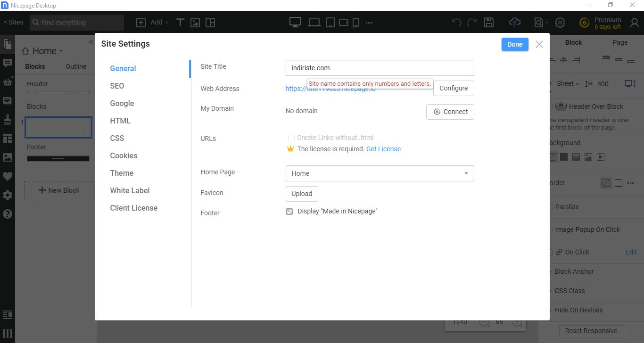644x343 pixels.
Task: Open border more options ellipsis
Action: click(x=631, y=183)
